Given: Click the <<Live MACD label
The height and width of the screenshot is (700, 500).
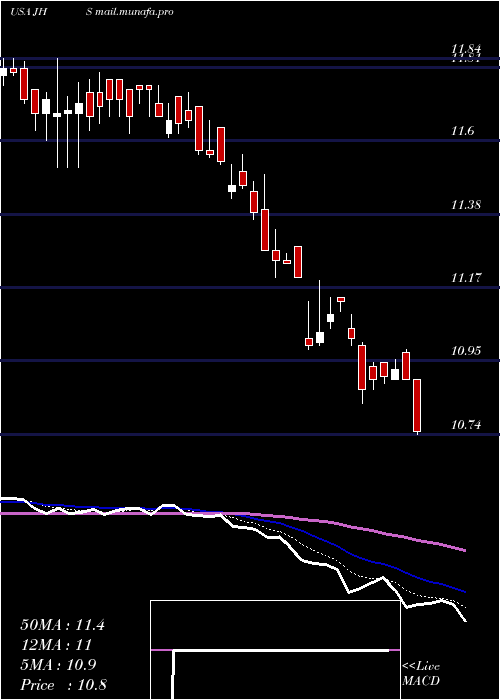Looking at the screenshot, I should [x=421, y=673].
